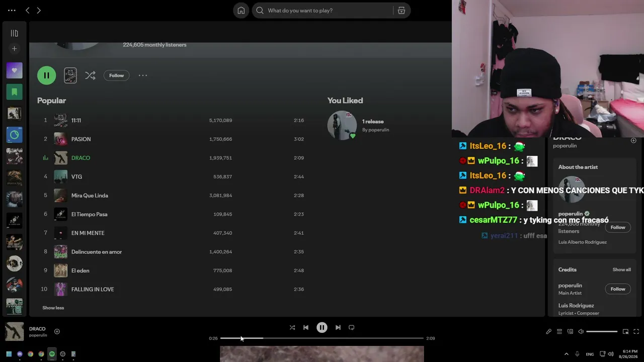Open the Spotify three-dot app menu
This screenshot has height=362, width=644.
pyautogui.click(x=12, y=11)
